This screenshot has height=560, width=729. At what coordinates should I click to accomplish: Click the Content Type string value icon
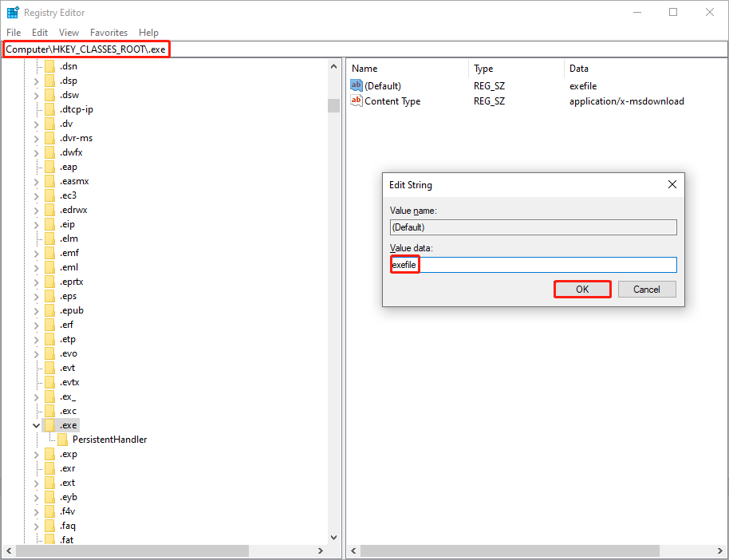click(x=357, y=101)
